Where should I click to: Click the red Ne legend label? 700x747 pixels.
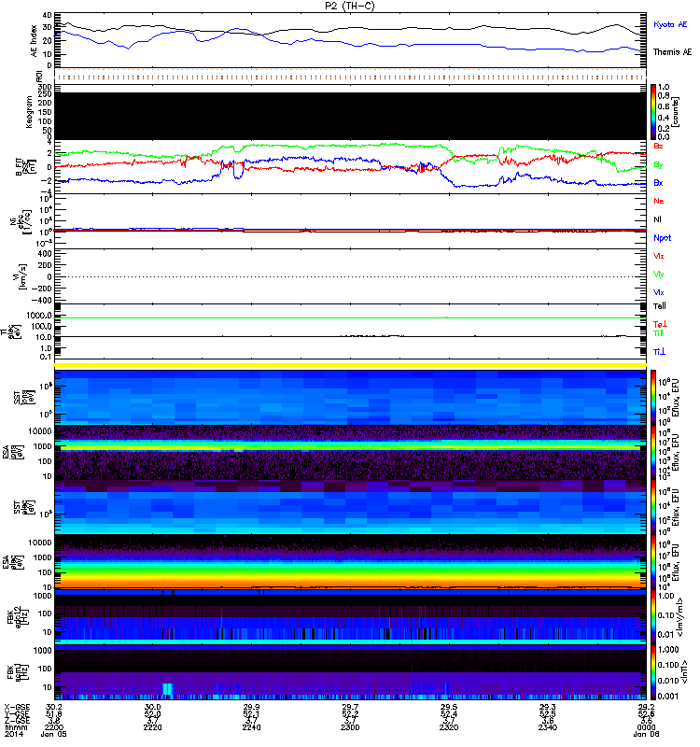[x=659, y=201]
